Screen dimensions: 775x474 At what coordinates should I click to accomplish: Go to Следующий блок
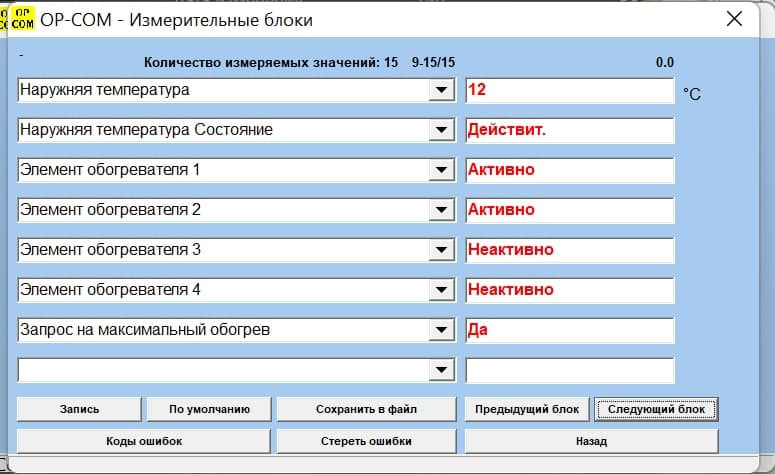tap(656, 409)
